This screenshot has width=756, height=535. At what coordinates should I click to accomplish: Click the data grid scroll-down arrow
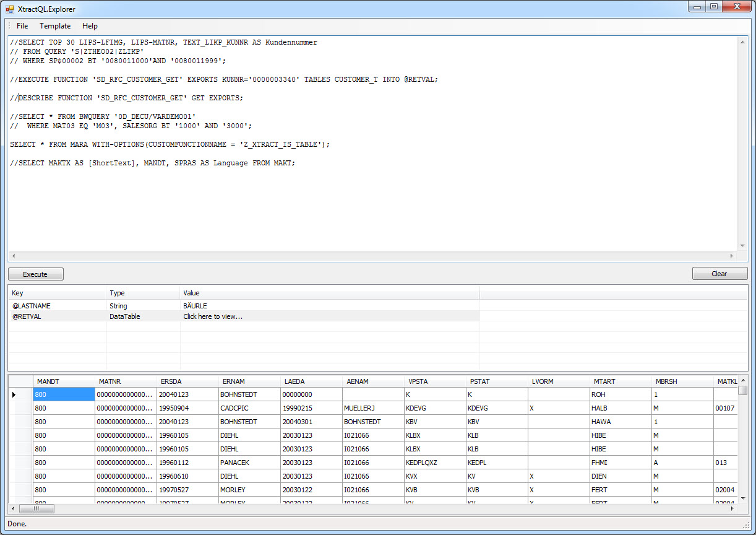743,499
